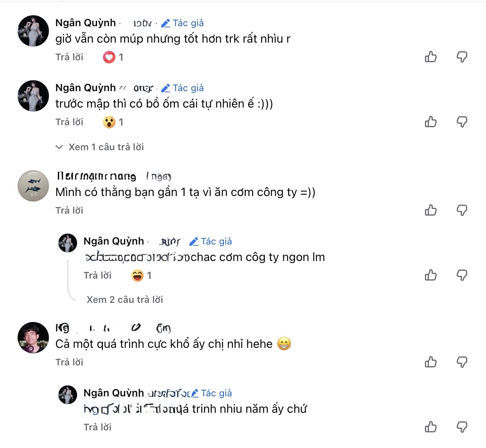The height and width of the screenshot is (448, 486).
Task: Expand "Xem 2 câu trả lời" thread
Action: coord(124,300)
